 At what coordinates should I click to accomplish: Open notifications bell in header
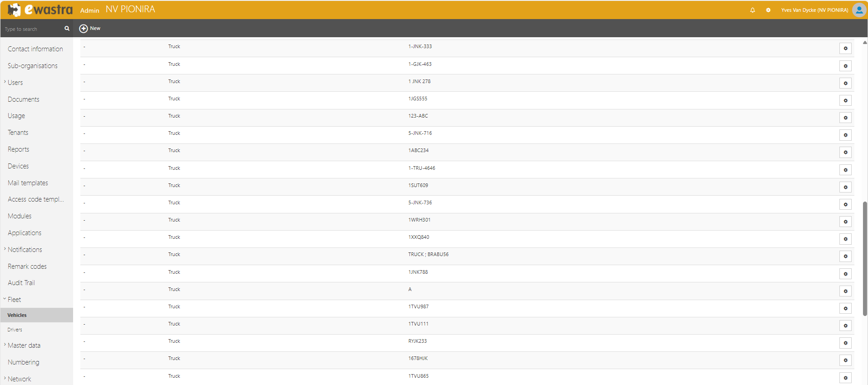(x=753, y=10)
